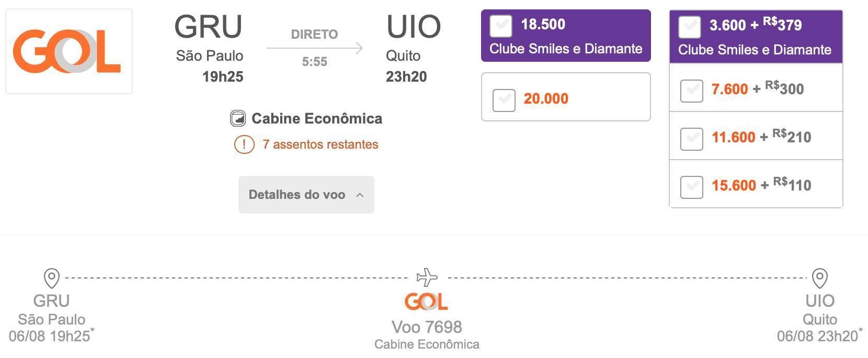Check the 20.000 miles fare option
This screenshot has width=868, height=358.
(x=504, y=100)
